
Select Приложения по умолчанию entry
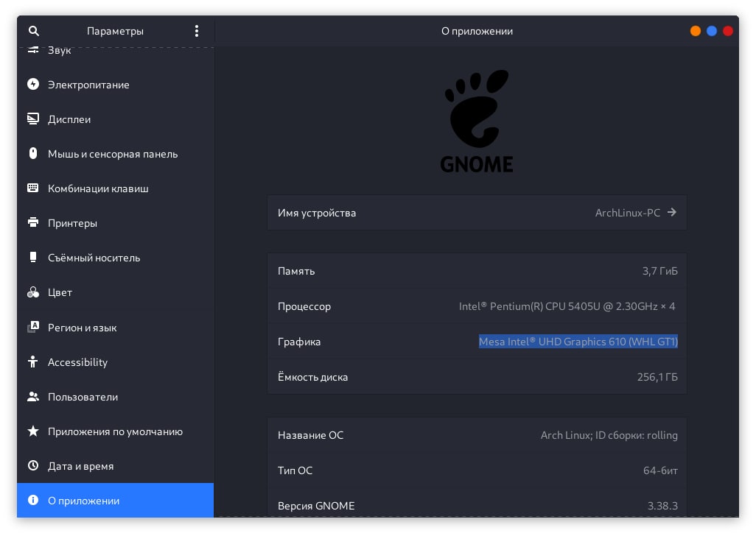click(115, 431)
